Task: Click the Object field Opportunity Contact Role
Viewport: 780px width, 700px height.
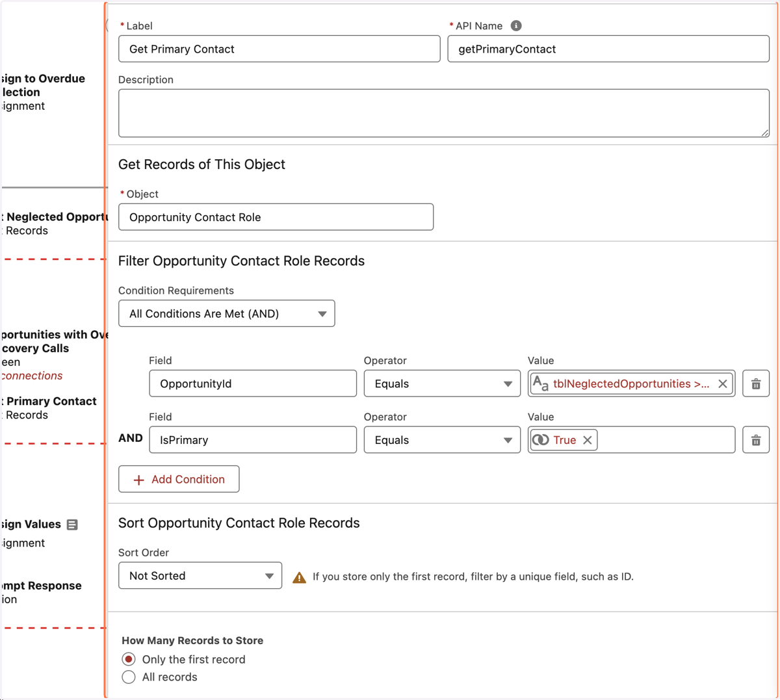Action: point(276,217)
